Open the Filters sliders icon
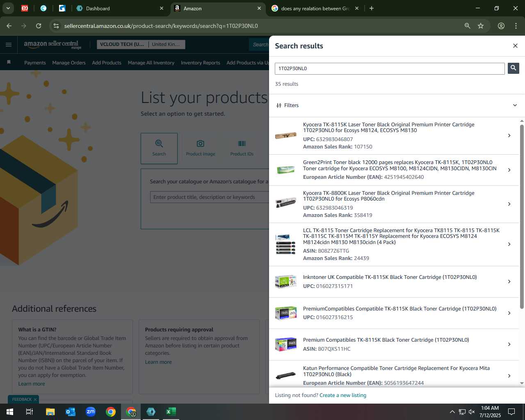The height and width of the screenshot is (420, 525). click(x=279, y=105)
